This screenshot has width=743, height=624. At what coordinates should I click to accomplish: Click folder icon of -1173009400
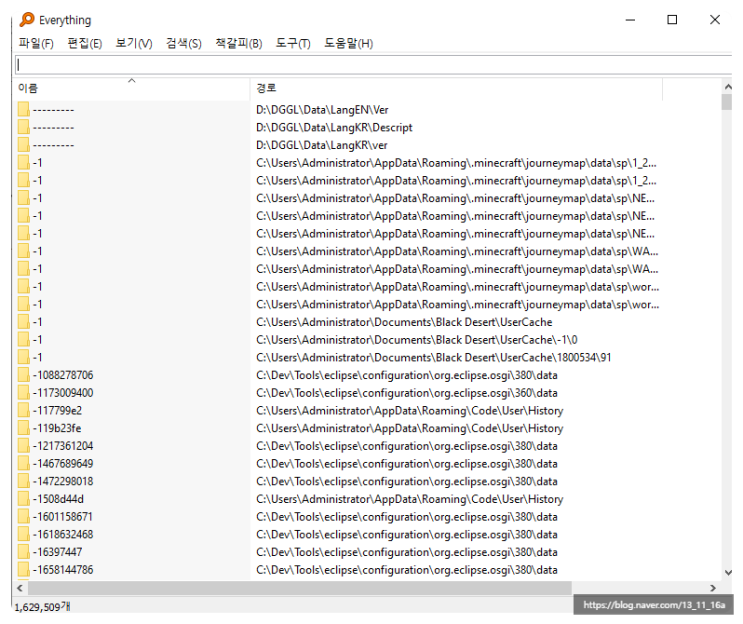pyautogui.click(x=24, y=393)
